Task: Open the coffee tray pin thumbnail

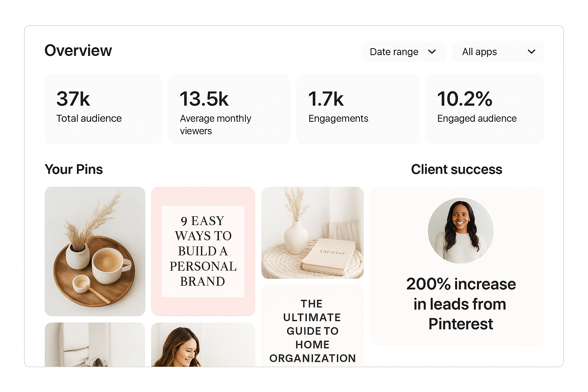Action: click(95, 251)
